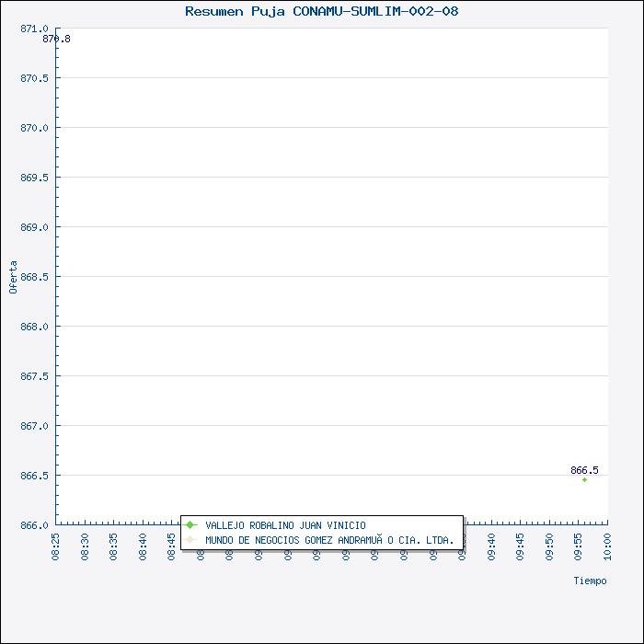Click the 871.0 y-axis tick label
This screenshot has width=644, height=644.
34,29
